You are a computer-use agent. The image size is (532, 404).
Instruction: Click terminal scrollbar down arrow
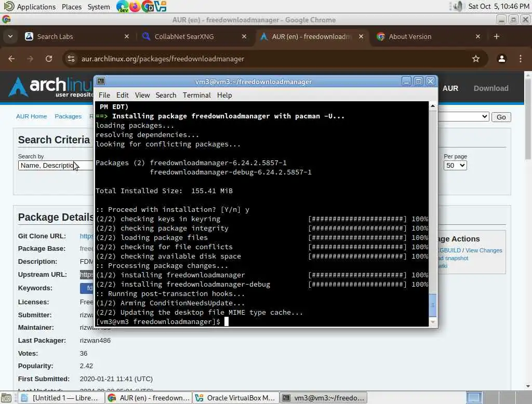(x=433, y=322)
